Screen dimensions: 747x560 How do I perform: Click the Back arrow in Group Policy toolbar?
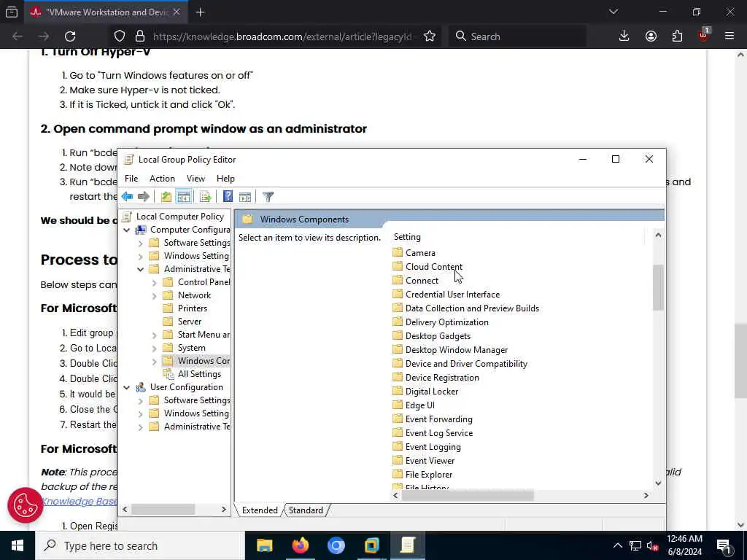(x=127, y=197)
